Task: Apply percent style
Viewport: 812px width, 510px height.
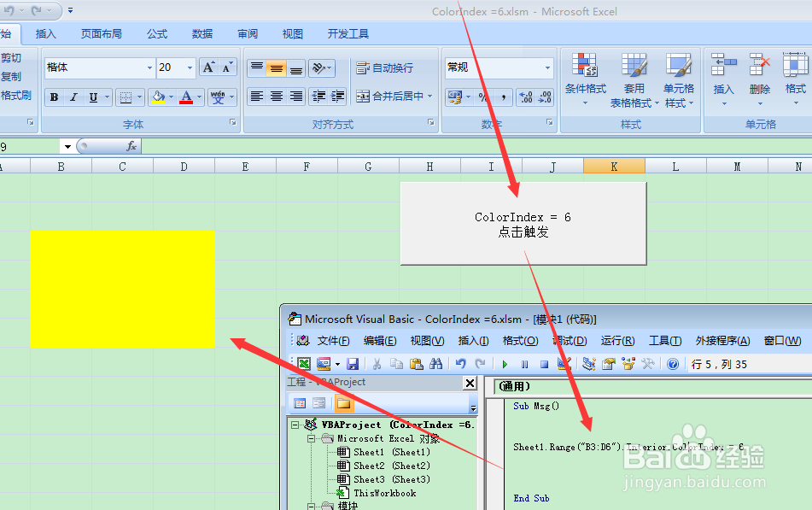Action: pos(483,97)
